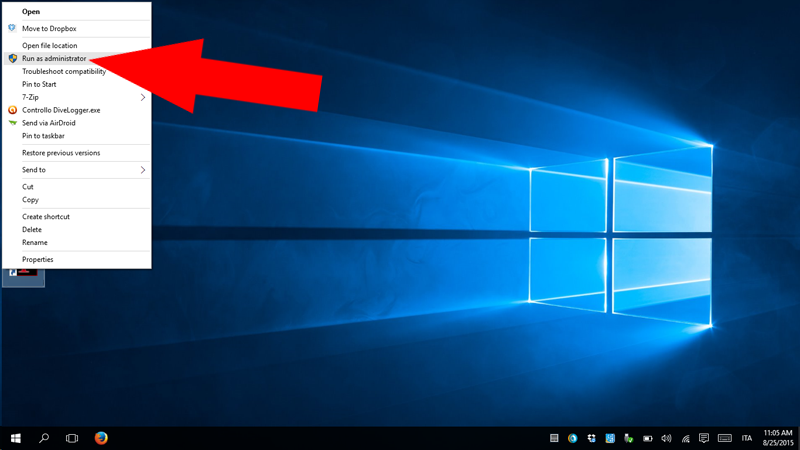The image size is (800, 450).
Task: Select the desktop shortcut below the menu
Action: [23, 278]
